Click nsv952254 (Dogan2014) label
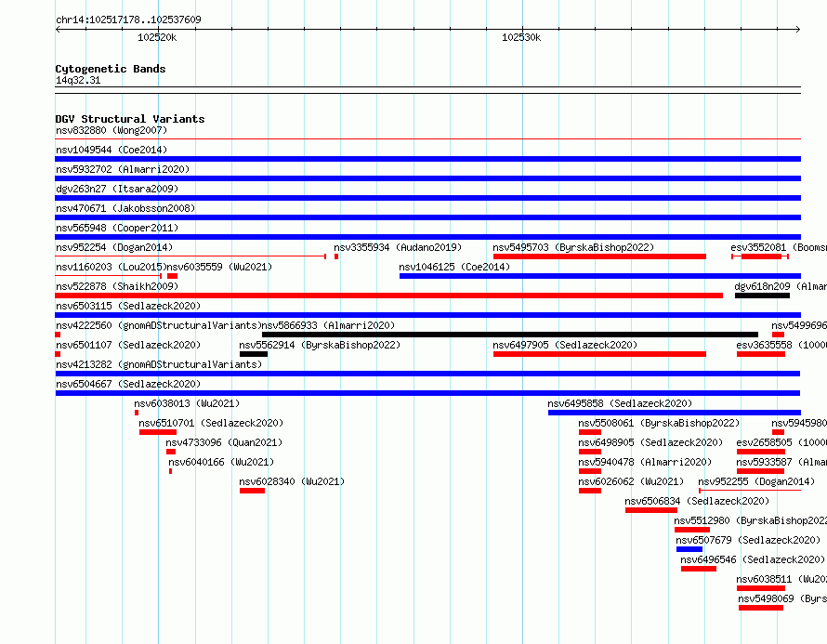 (x=114, y=247)
